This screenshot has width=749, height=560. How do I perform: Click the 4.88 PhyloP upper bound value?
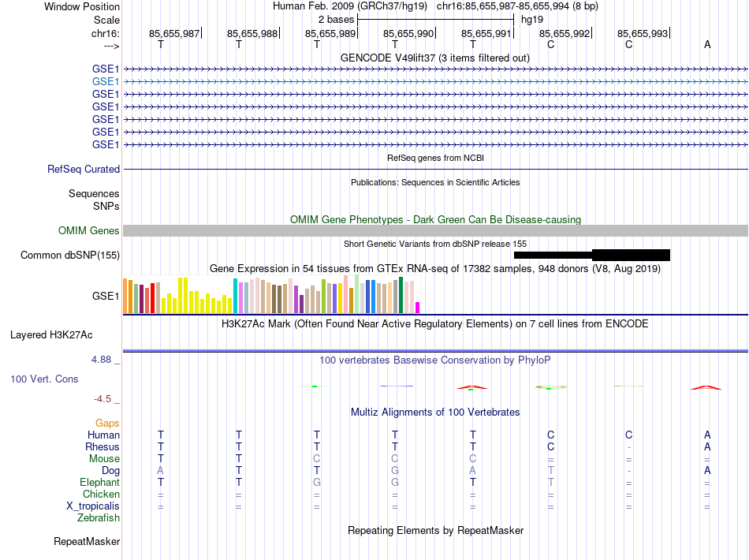(101, 360)
